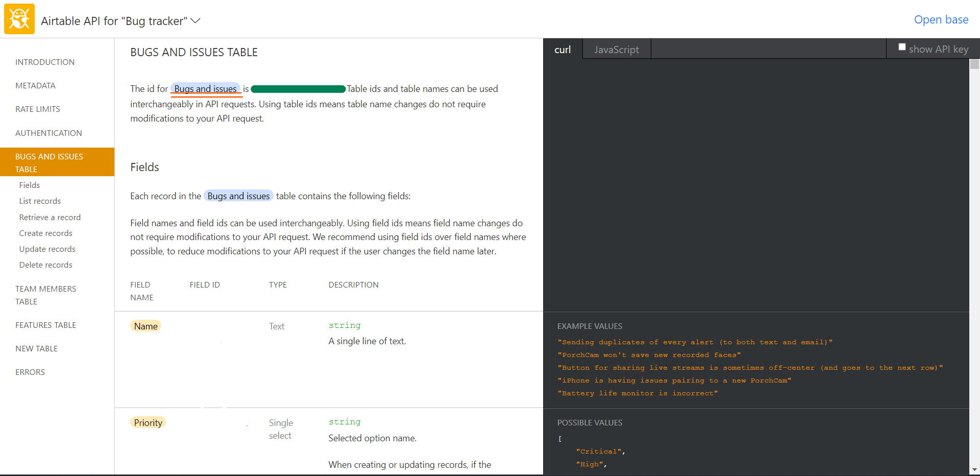Expand the Bug tracker title dropdown chevron
Screen dimensions: 980x476
195,21
